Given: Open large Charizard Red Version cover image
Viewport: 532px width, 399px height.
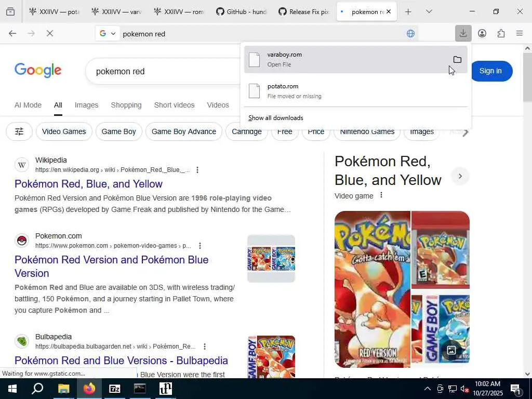Looking at the screenshot, I should (x=372, y=289).
